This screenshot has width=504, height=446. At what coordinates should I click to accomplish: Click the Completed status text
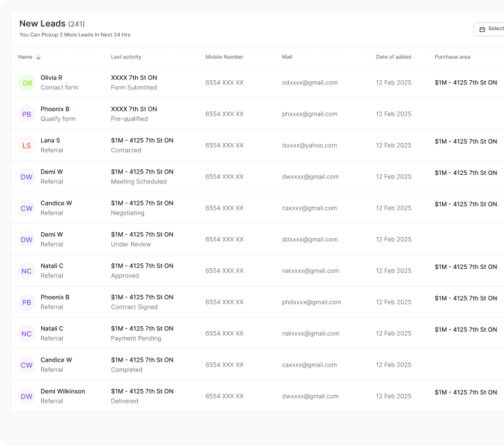(127, 370)
